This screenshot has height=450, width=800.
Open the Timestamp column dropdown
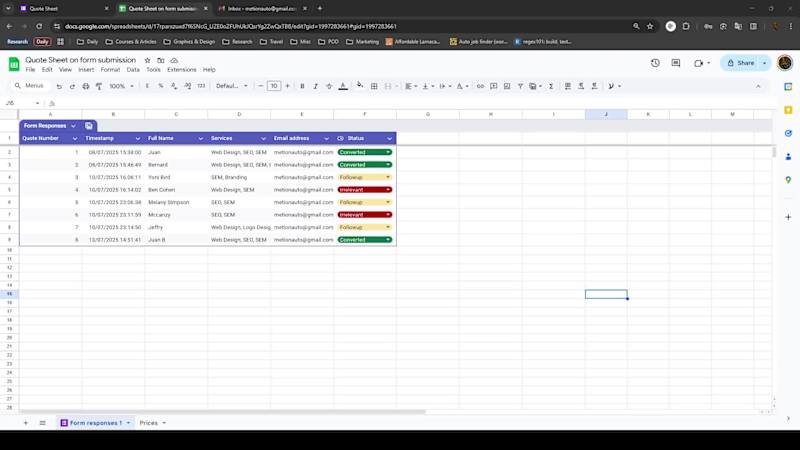pyautogui.click(x=138, y=138)
